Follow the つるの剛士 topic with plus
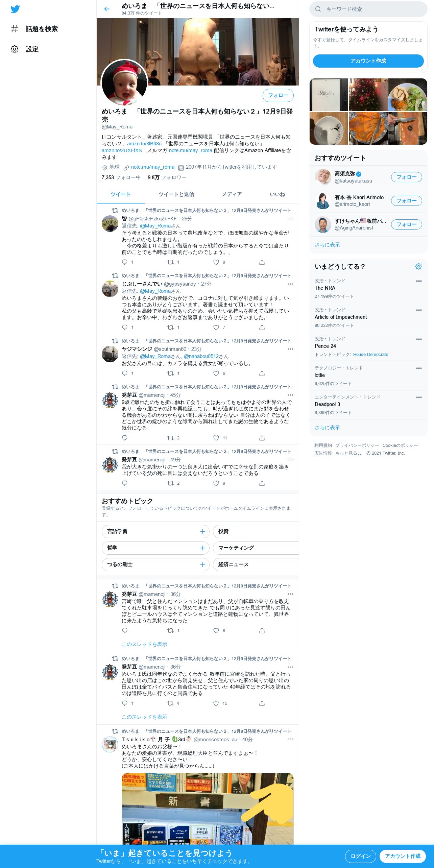Screen dimensions: 434x868 [x=202, y=564]
